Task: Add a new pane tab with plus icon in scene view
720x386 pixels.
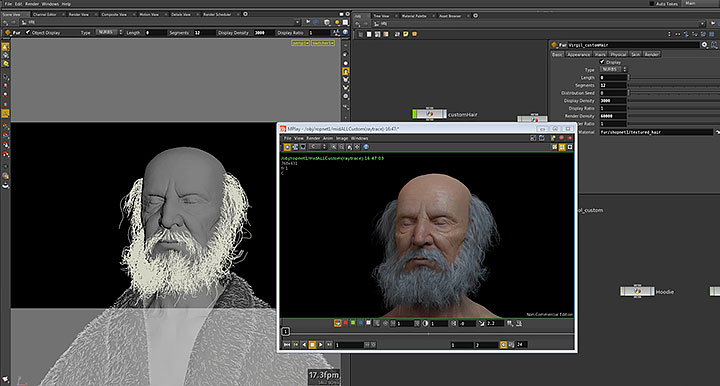Action: point(246,14)
